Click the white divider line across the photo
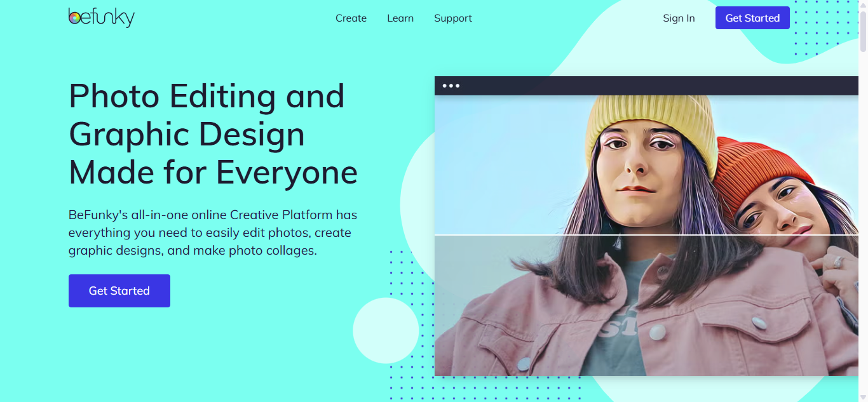Image resolution: width=868 pixels, height=402 pixels. point(646,235)
